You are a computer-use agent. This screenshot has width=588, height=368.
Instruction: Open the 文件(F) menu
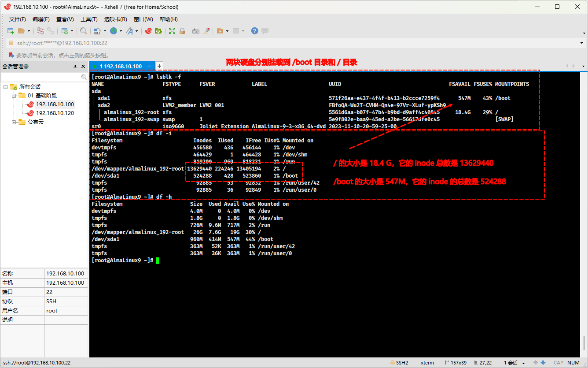tap(18, 19)
